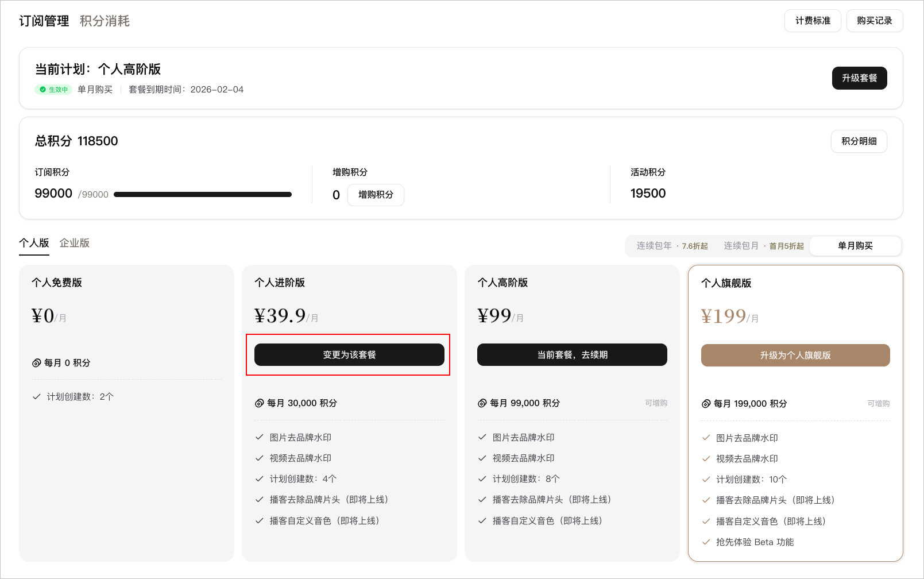Click the 个人免费版 plan title

pyautogui.click(x=57, y=283)
